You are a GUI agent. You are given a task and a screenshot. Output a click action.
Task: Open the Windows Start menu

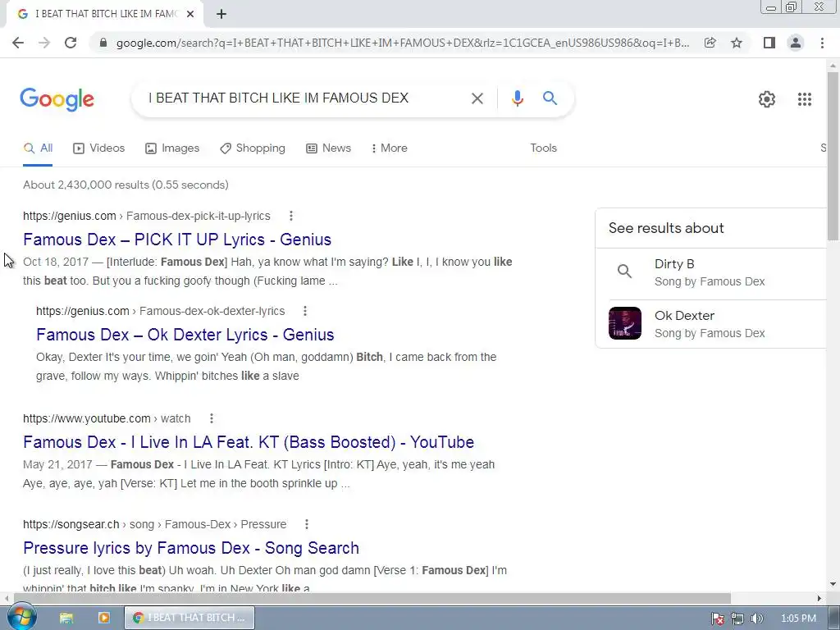(21, 617)
